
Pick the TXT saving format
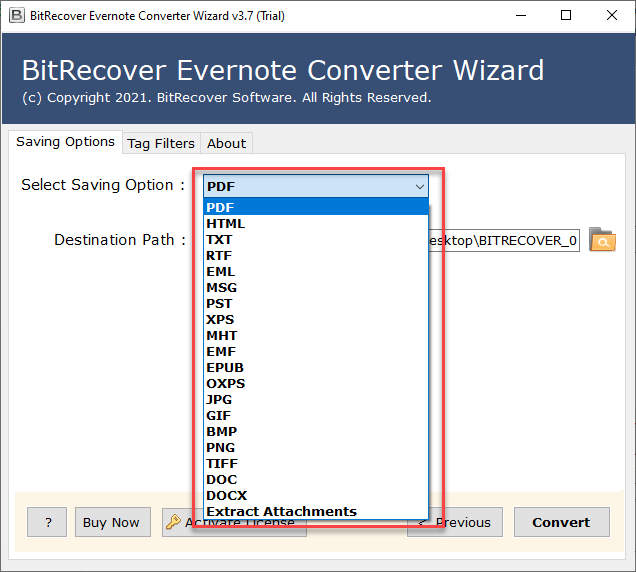pyautogui.click(x=316, y=239)
